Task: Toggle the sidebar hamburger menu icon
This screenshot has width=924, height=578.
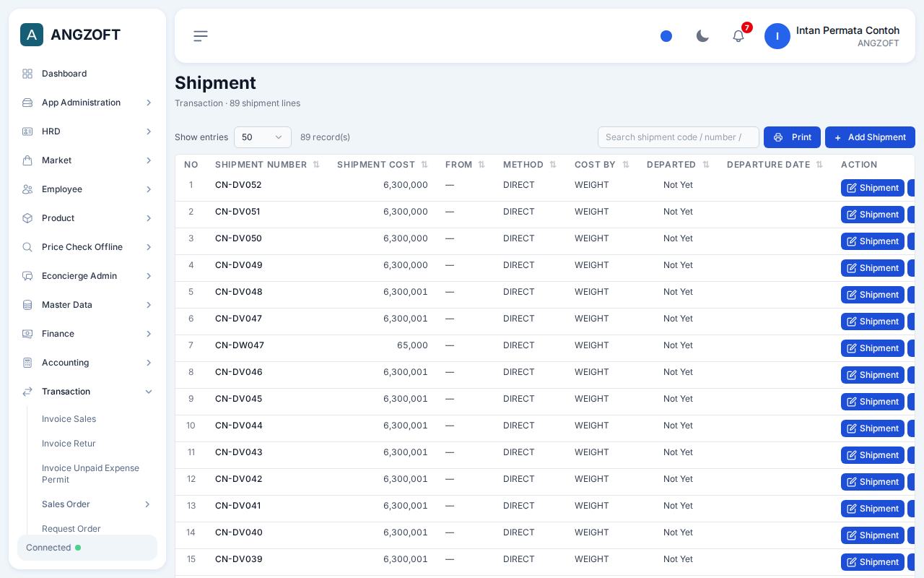Action: coord(201,36)
